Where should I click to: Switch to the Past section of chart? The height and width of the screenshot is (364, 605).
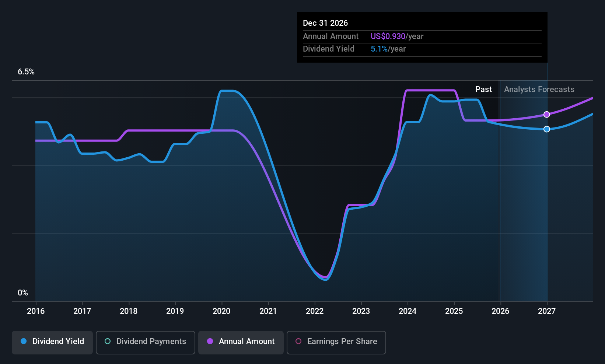tap(484, 89)
